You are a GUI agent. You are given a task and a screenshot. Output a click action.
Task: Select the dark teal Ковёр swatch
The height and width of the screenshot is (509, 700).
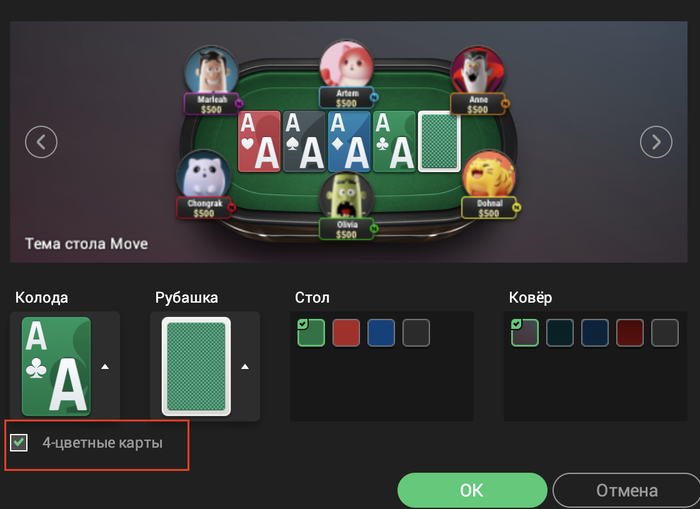pos(560,333)
